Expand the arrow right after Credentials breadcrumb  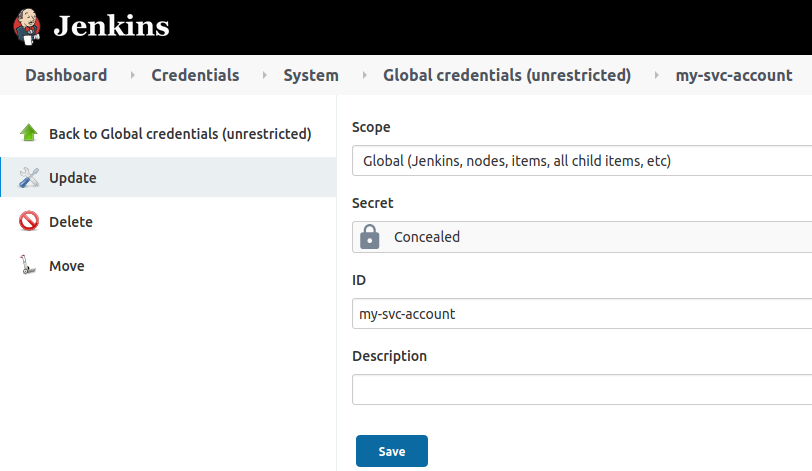[x=263, y=75]
